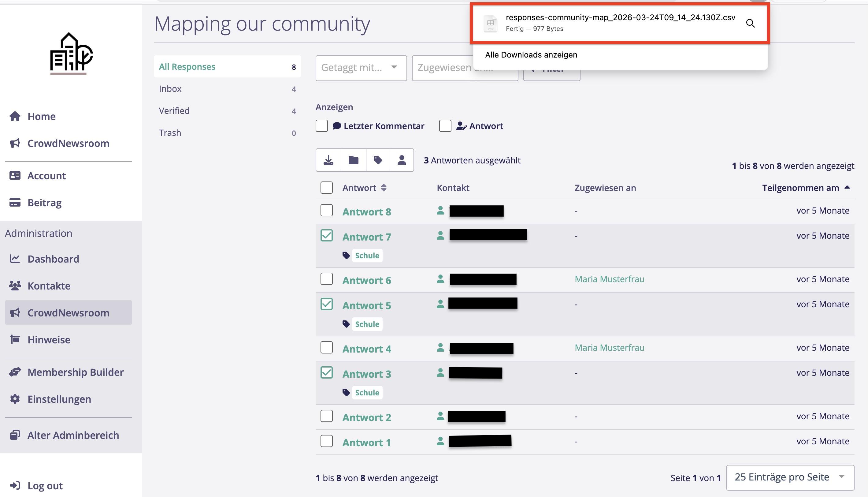Image resolution: width=868 pixels, height=497 pixels.
Task: Click the tag icon toolbar button
Action: click(x=377, y=160)
